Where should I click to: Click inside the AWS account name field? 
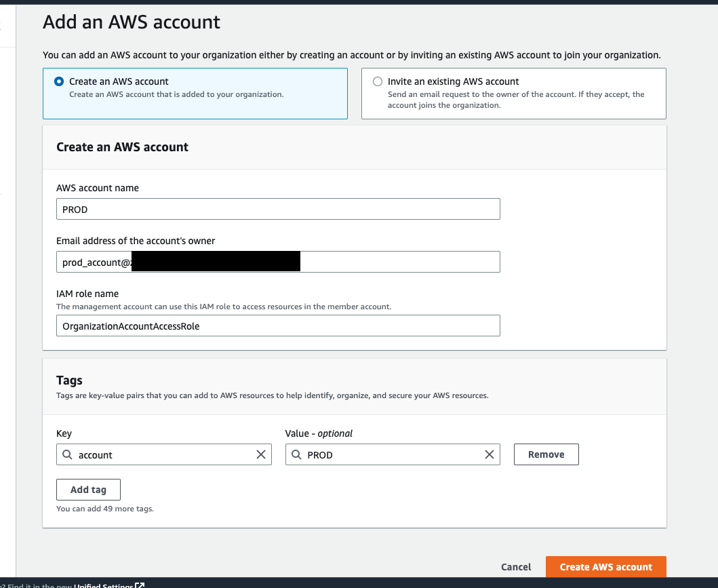278,209
